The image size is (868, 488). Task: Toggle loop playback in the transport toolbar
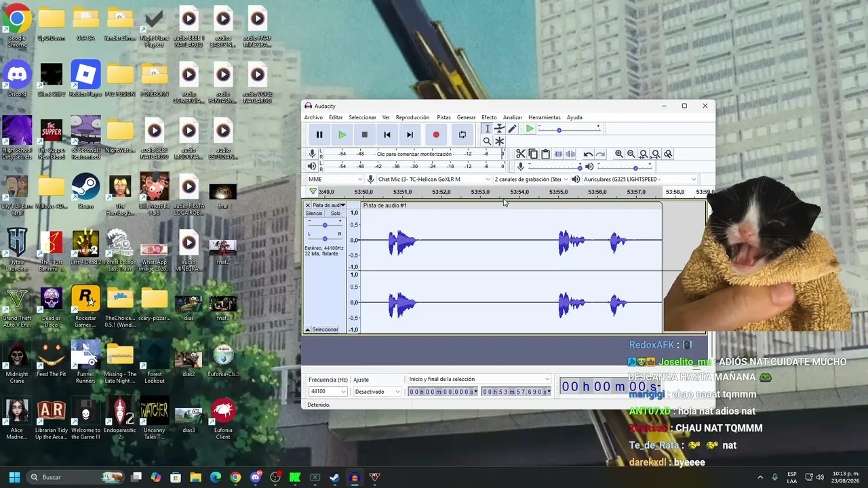coord(462,135)
